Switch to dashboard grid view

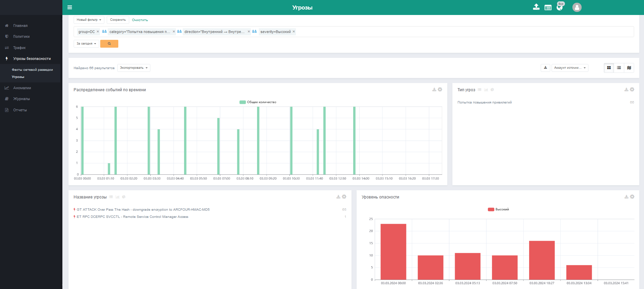pos(609,68)
